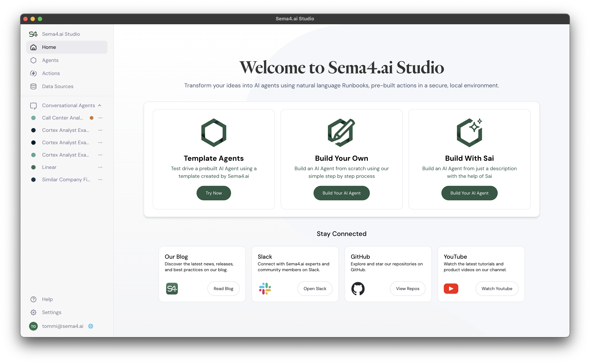Open the Settings menu item
The image size is (590, 364).
(x=67, y=312)
